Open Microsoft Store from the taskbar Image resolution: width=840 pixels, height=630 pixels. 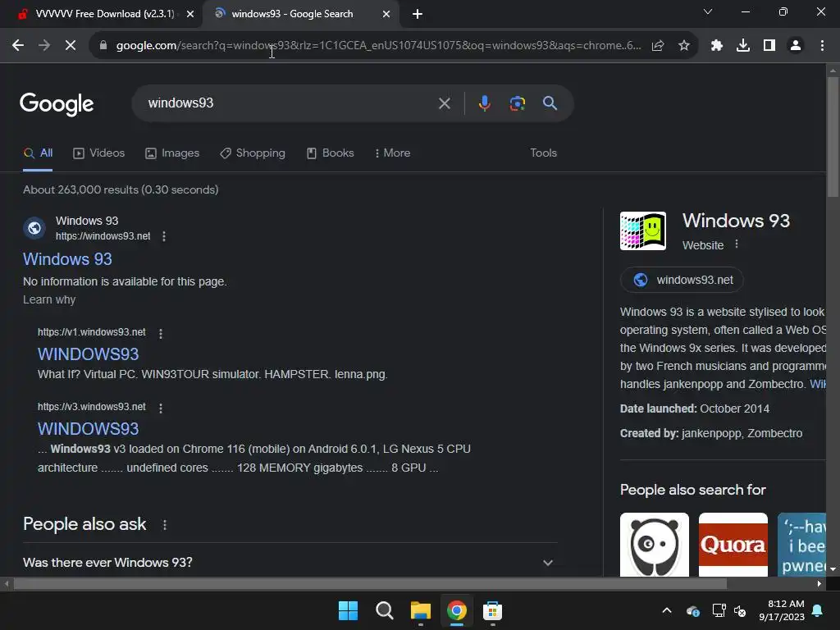(x=492, y=610)
